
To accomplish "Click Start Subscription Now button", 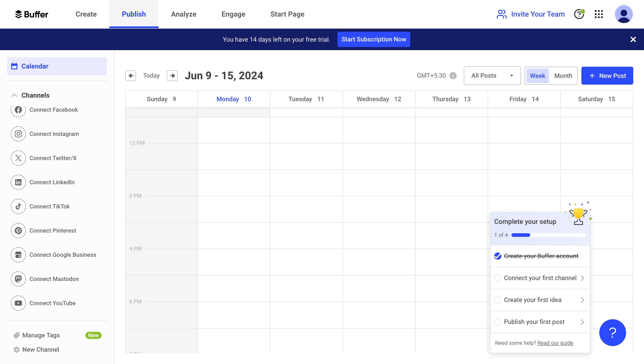I will pos(374,39).
